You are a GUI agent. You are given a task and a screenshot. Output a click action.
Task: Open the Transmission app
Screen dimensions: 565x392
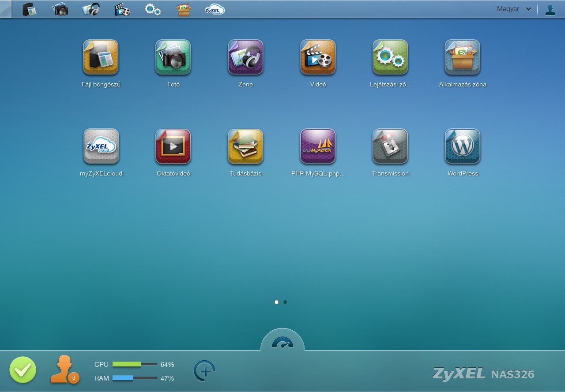390,146
